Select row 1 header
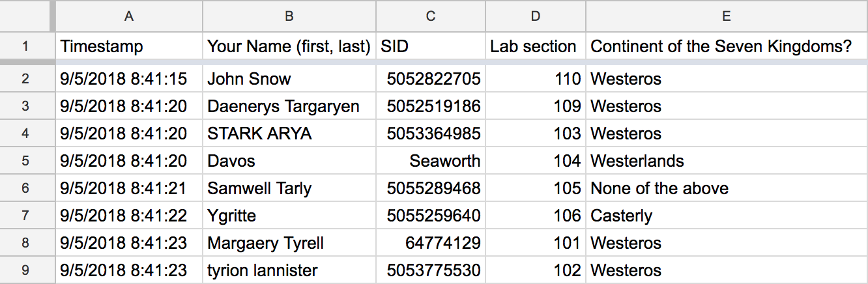 click(x=25, y=46)
